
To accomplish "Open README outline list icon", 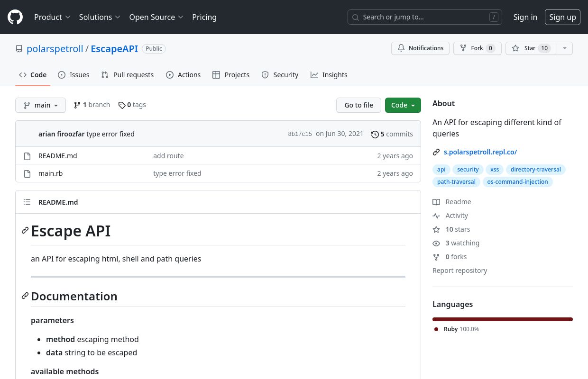I will click(27, 202).
